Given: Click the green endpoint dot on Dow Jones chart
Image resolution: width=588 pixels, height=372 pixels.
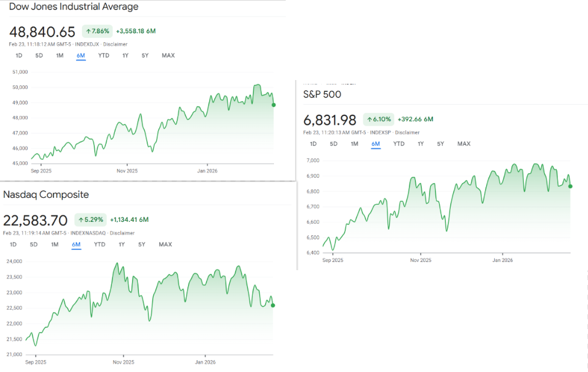Looking at the screenshot, I should coord(273,105).
